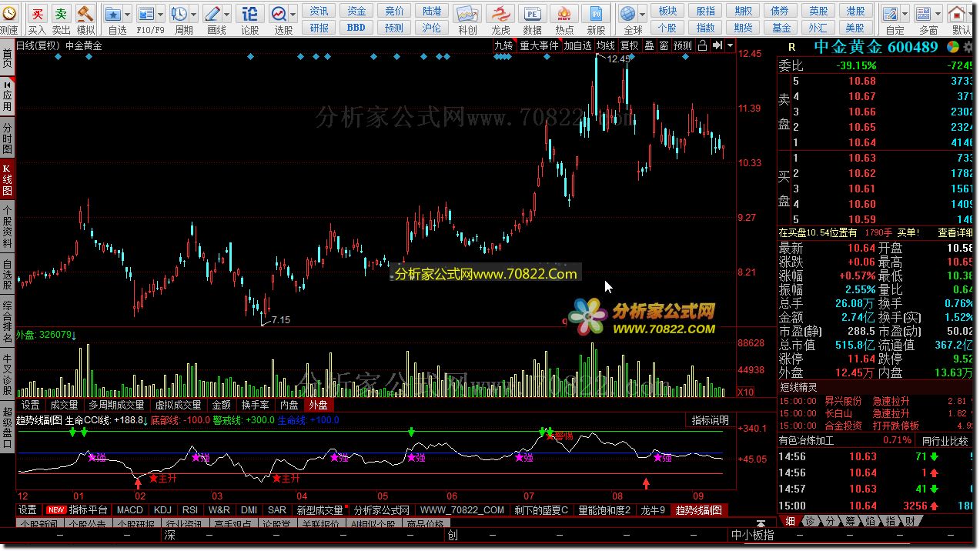The width and height of the screenshot is (980, 551).
Task: Expand the 周期 dropdown arrow
Action: [x=193, y=14]
